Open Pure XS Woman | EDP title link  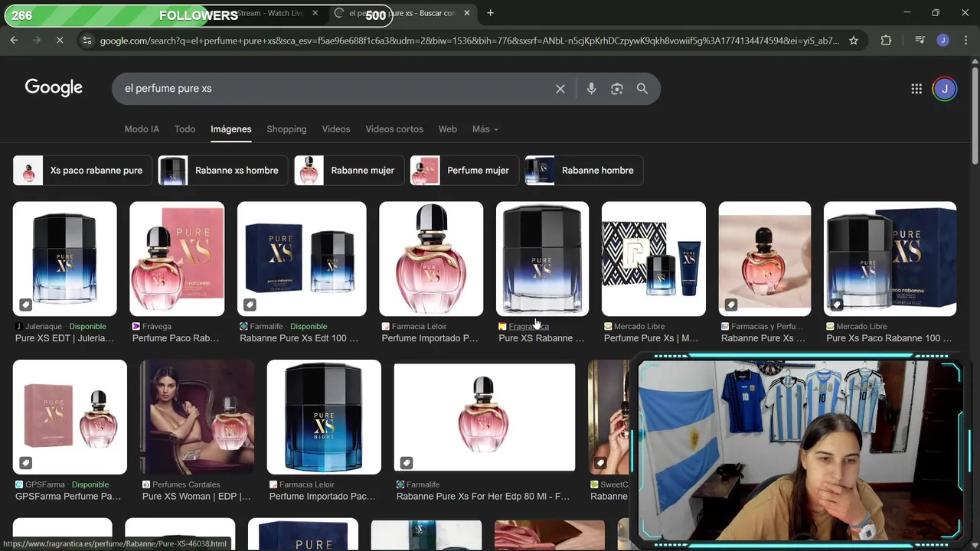[x=196, y=497]
